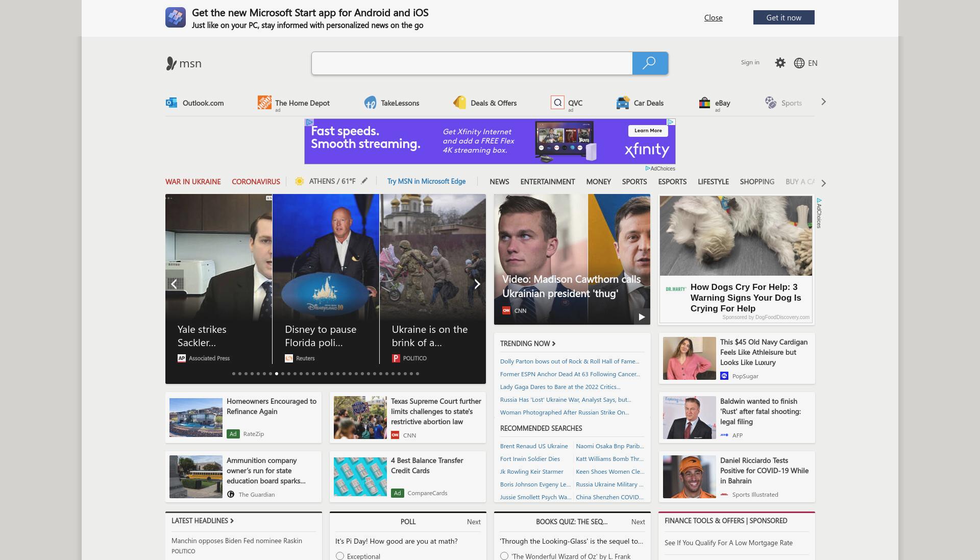Open Dolly Parton trending story

[570, 361]
